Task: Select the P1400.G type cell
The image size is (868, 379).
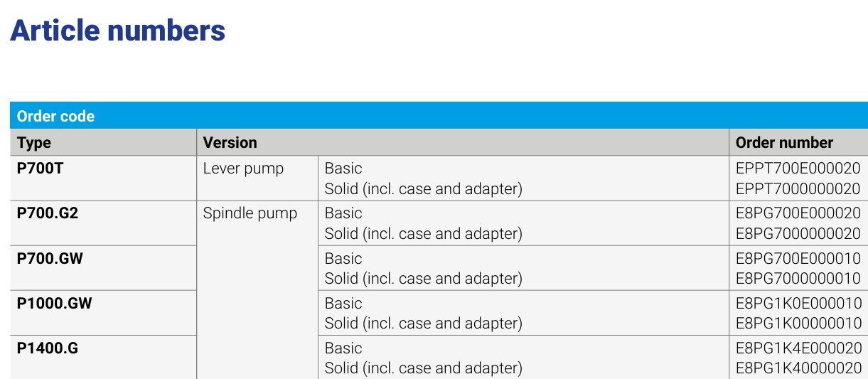Action: pyautogui.click(x=47, y=348)
